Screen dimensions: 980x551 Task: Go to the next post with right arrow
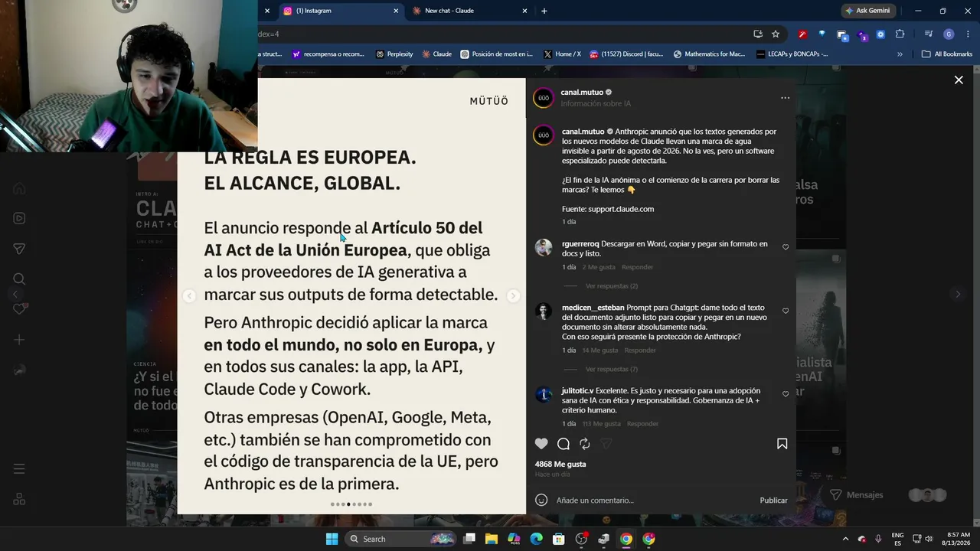click(957, 295)
